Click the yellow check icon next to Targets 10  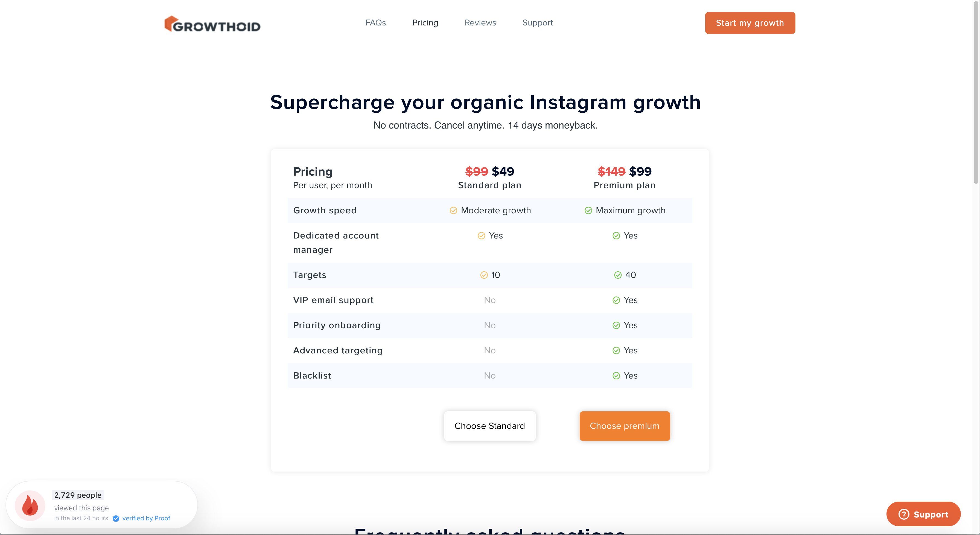click(484, 275)
